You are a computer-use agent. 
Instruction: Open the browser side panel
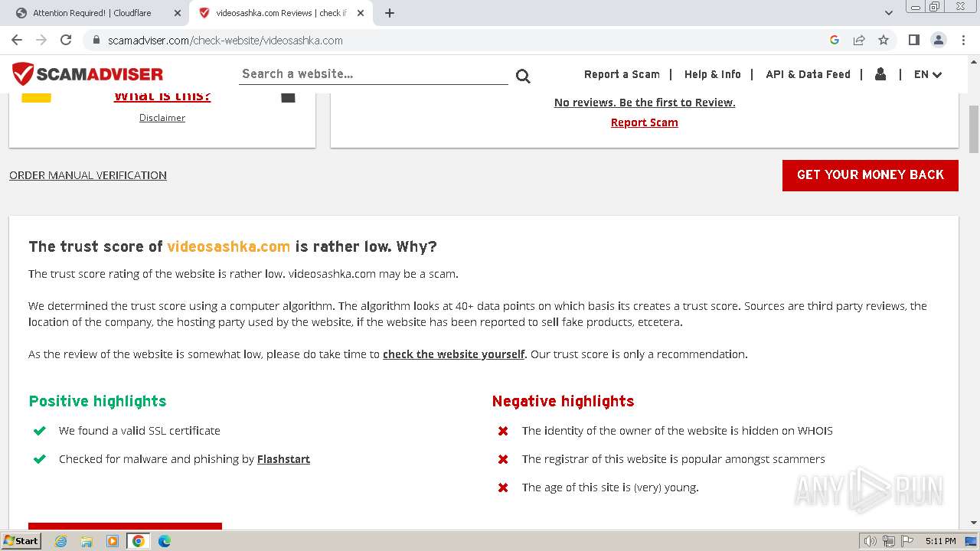(913, 40)
